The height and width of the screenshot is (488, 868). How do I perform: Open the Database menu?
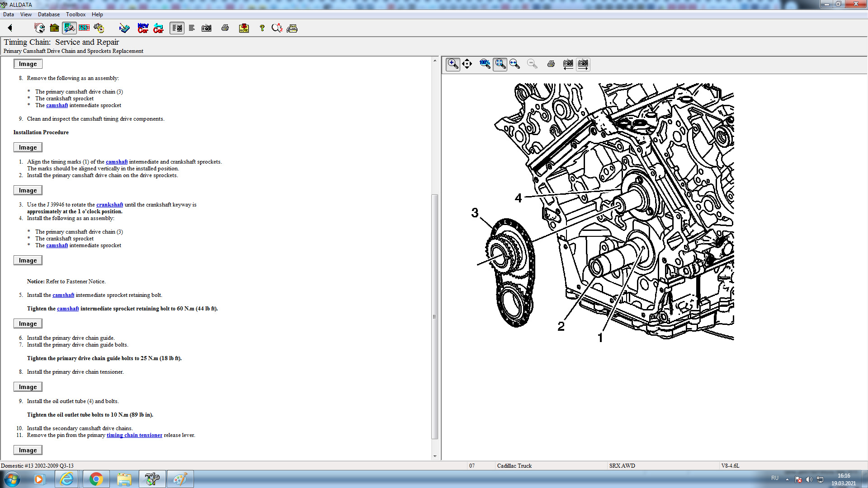48,14
